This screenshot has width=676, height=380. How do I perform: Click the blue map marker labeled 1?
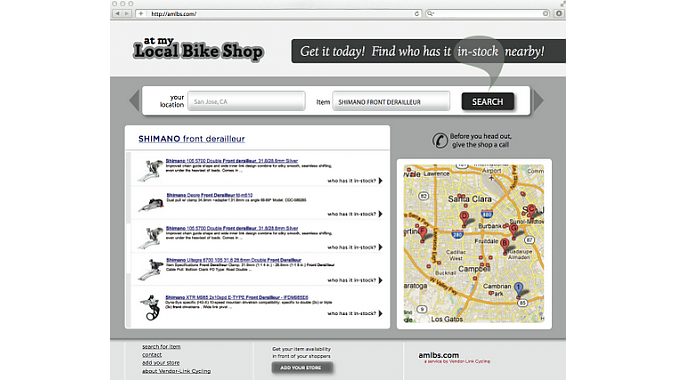pyautogui.click(x=519, y=289)
